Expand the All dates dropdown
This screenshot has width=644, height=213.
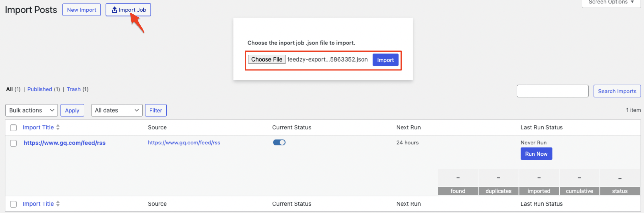[117, 110]
